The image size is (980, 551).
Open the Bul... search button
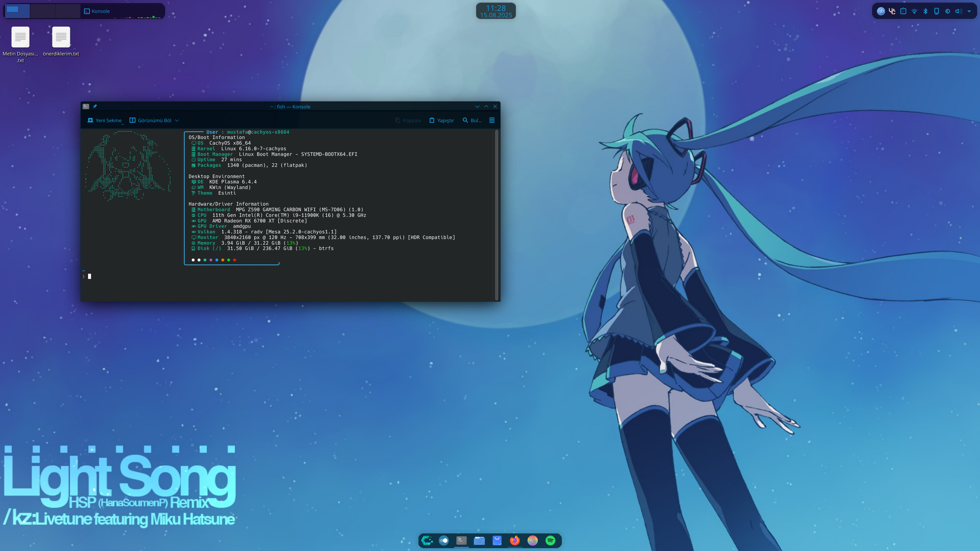[472, 120]
